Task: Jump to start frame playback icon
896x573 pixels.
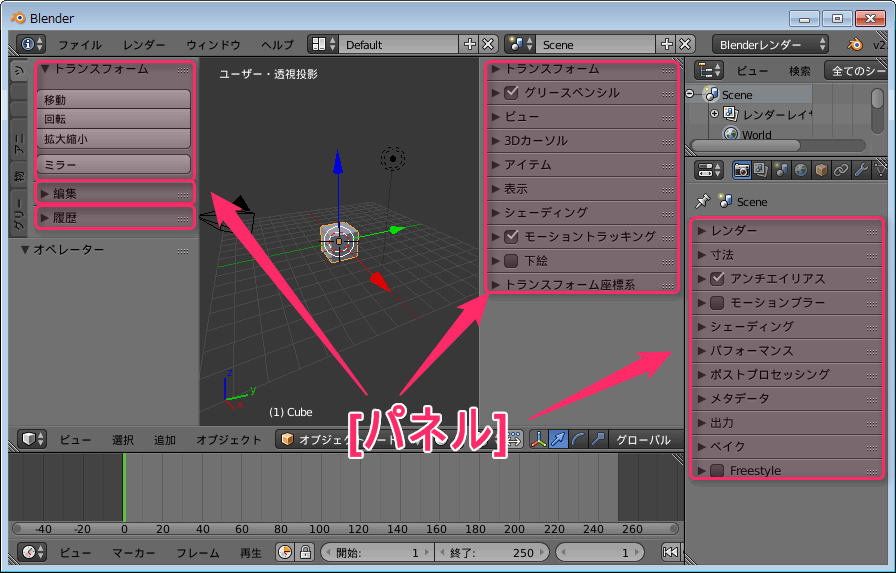Action: (670, 552)
